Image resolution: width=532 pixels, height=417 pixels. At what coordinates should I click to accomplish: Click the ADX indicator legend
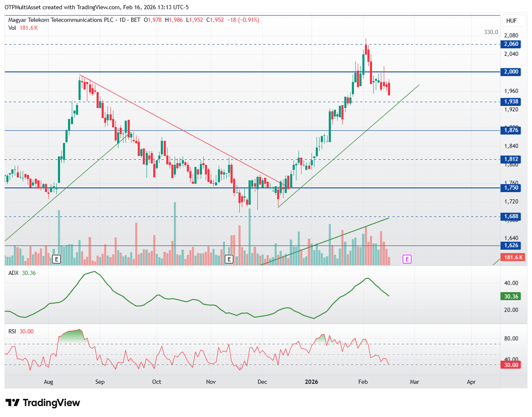tap(22, 273)
